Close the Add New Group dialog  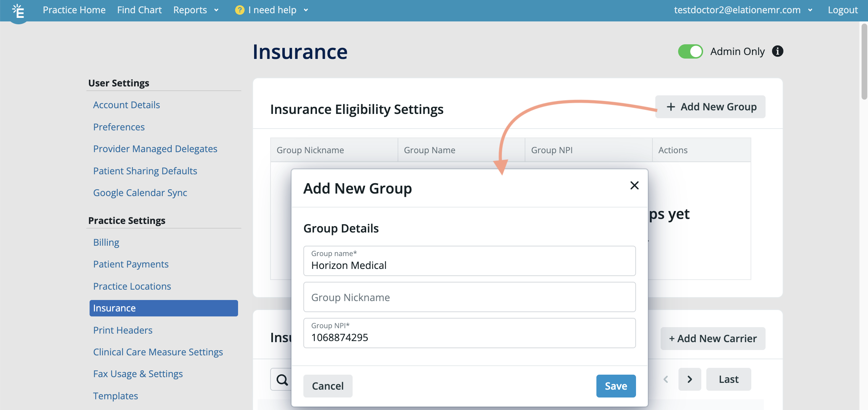(x=634, y=185)
